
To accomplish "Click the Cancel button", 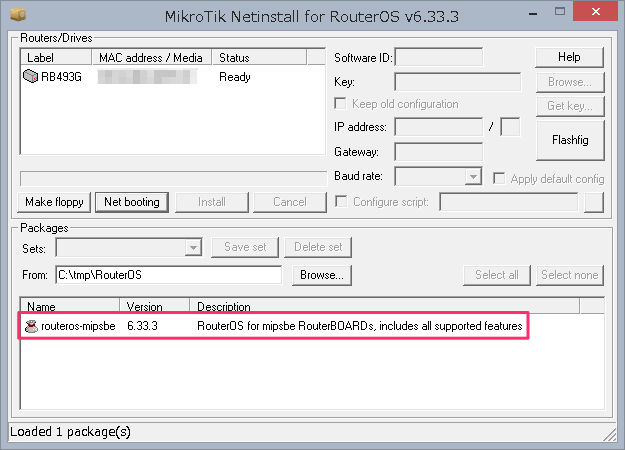I will [x=290, y=202].
